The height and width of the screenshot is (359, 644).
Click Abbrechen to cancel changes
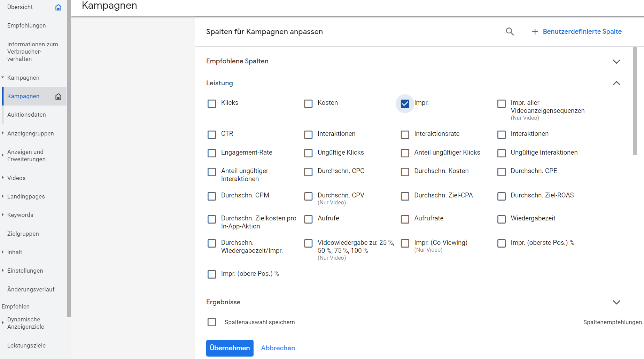tap(278, 348)
